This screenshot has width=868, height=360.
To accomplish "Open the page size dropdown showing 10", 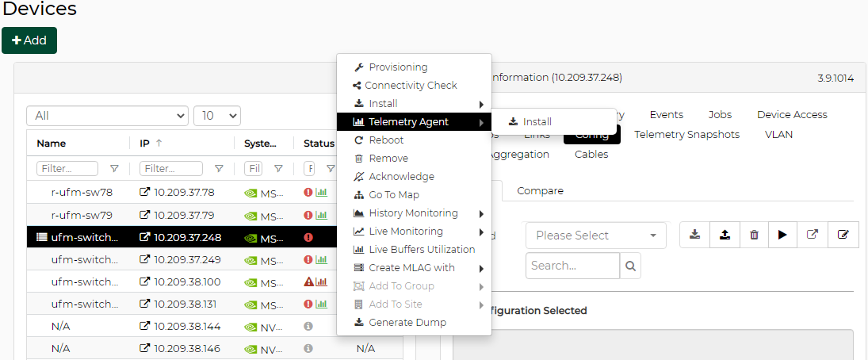I will tap(216, 116).
